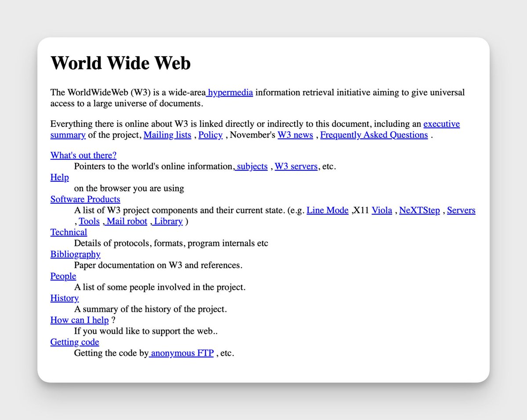Follow the History link
The image size is (527, 420).
tap(65, 298)
